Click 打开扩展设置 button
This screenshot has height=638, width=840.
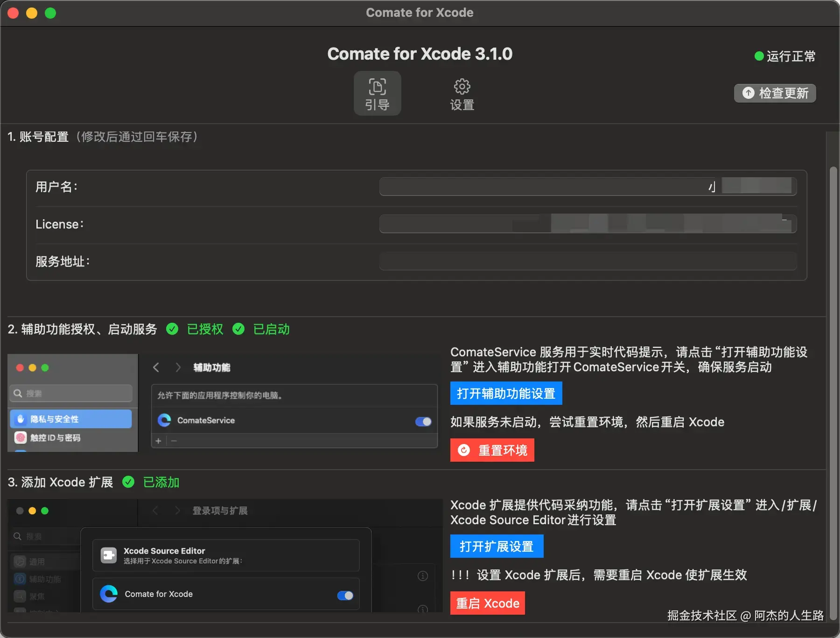(497, 546)
